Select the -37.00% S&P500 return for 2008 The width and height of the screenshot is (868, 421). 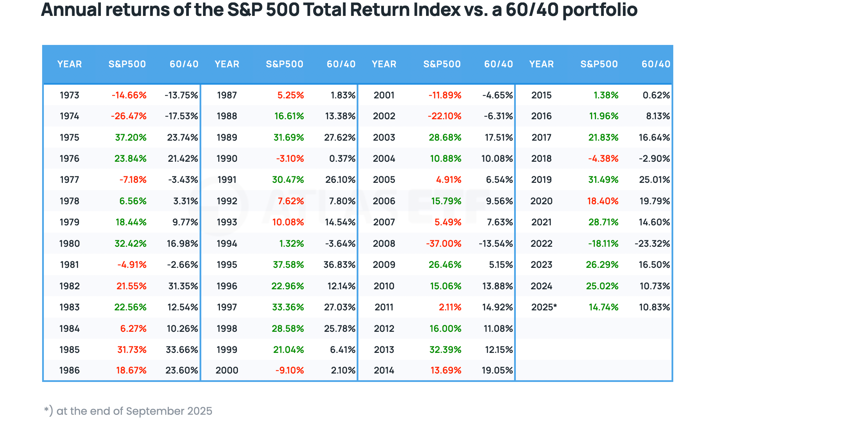pyautogui.click(x=444, y=244)
